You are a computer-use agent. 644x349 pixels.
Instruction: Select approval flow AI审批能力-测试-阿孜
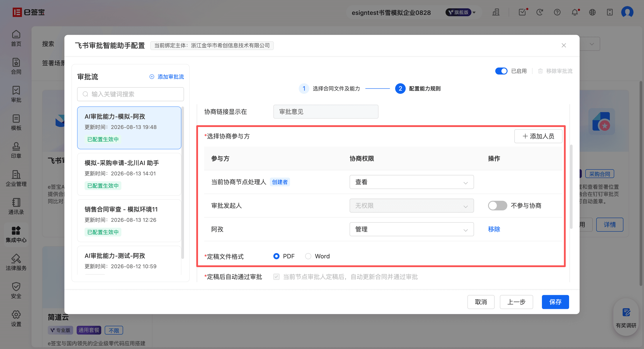(x=129, y=260)
